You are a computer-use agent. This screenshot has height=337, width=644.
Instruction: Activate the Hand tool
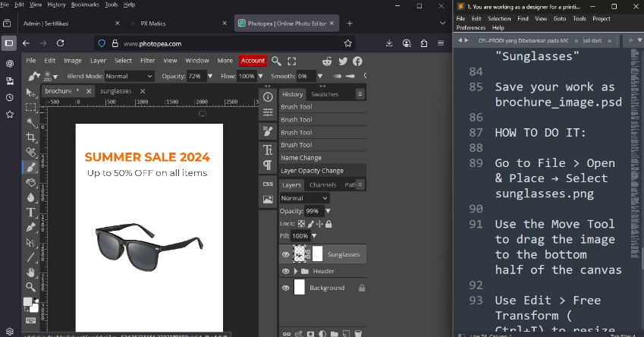coord(31,272)
